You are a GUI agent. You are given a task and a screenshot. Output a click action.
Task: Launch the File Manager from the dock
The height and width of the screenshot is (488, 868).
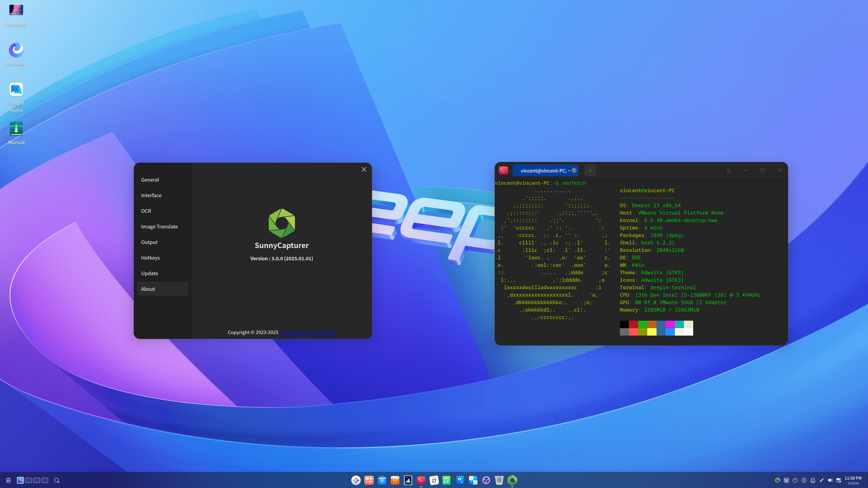click(382, 480)
